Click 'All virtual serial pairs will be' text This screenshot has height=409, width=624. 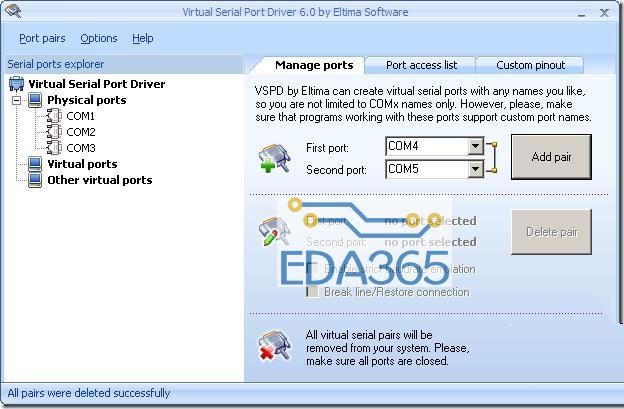click(369, 335)
